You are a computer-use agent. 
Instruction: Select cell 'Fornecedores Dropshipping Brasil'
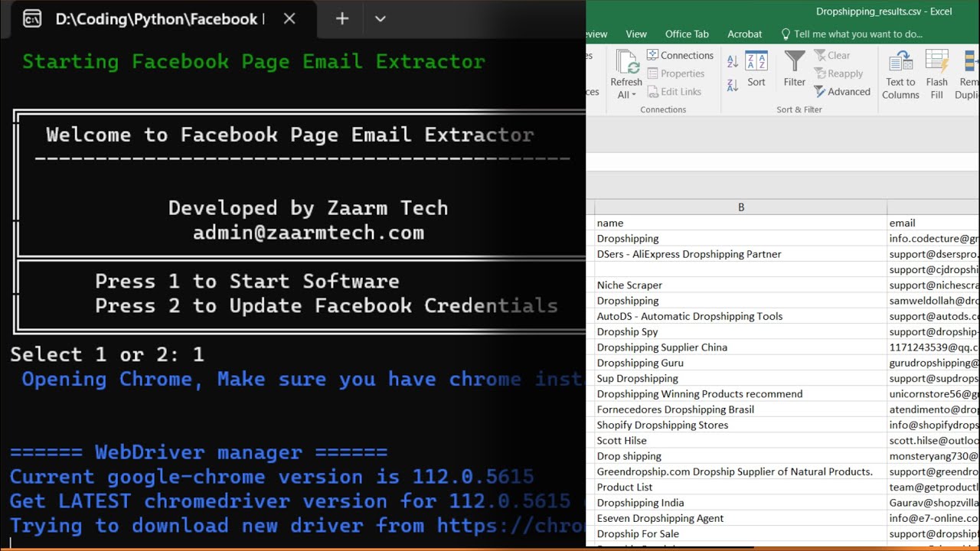(740, 409)
